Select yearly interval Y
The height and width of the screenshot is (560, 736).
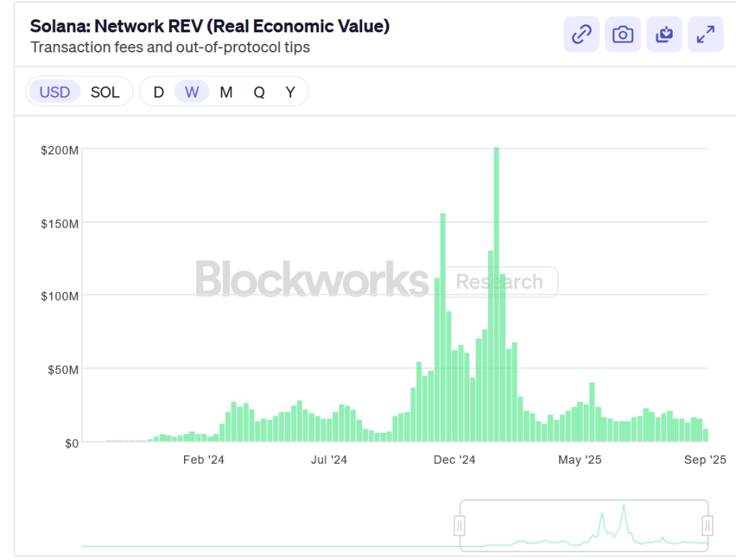click(x=290, y=91)
